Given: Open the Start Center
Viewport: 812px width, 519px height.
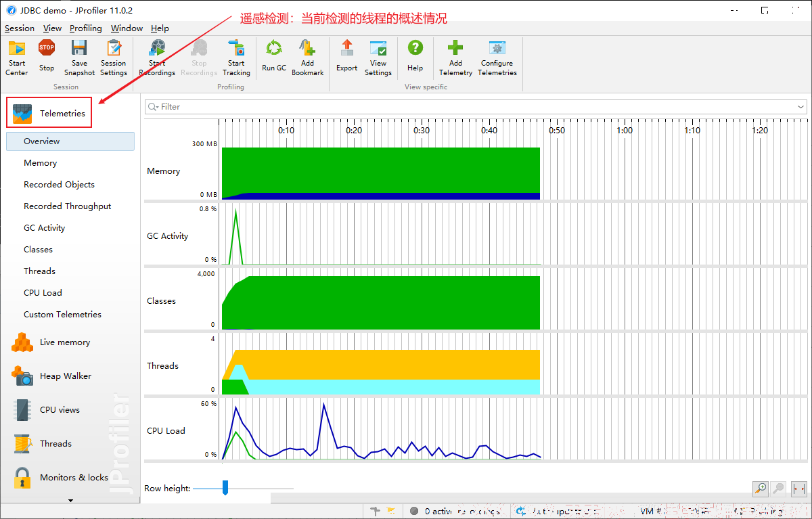Looking at the screenshot, I should tap(17, 58).
